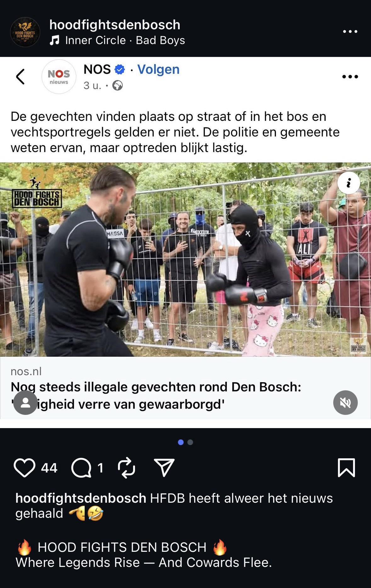371x588 pixels.
Task: Switch to the second carousel dot
Action: 190,442
